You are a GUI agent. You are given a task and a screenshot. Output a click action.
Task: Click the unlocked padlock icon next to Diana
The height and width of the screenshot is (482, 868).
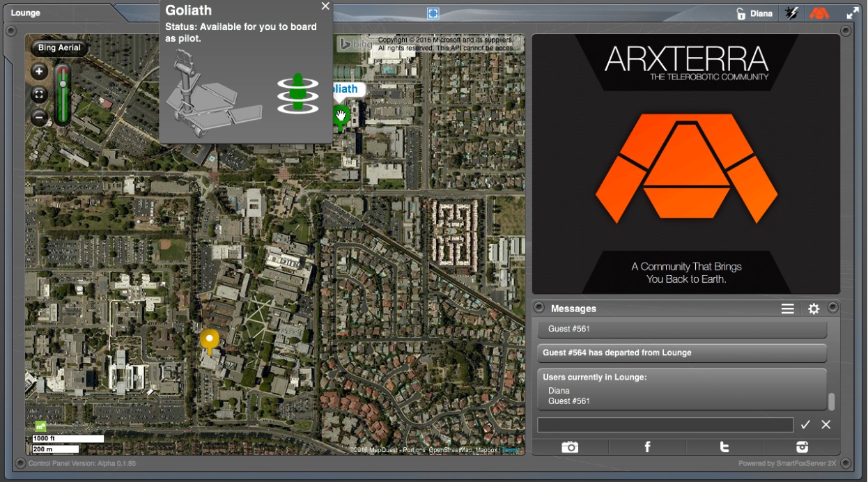coord(741,13)
